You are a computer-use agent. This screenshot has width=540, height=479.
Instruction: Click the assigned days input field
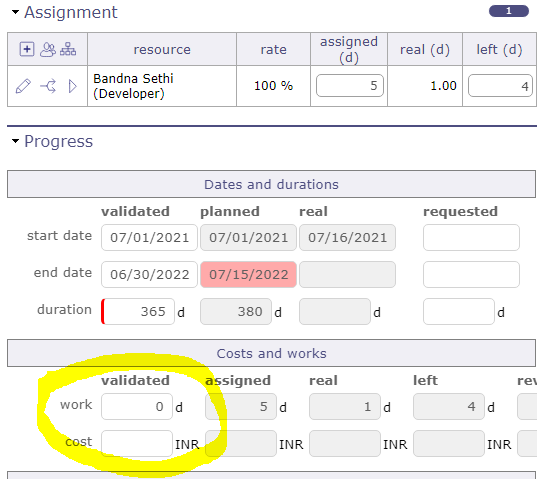click(350, 85)
